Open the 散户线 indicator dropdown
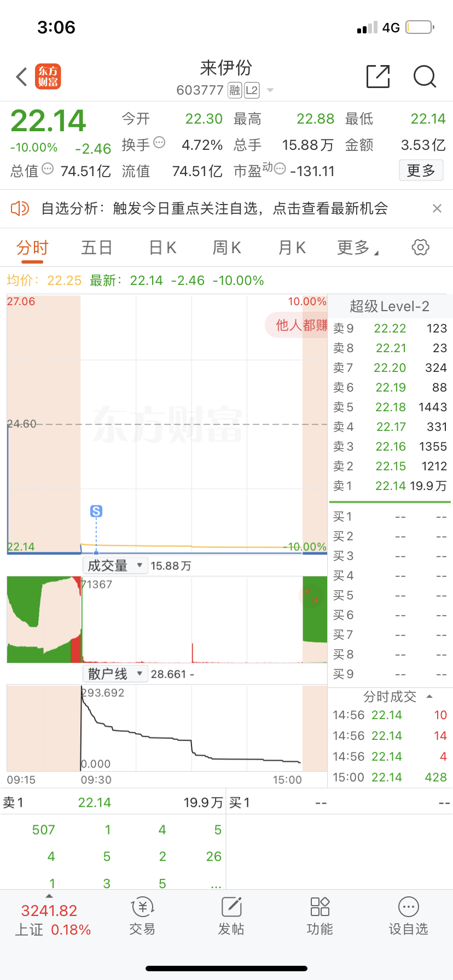Screen dimensions: 453x980 (x=115, y=674)
